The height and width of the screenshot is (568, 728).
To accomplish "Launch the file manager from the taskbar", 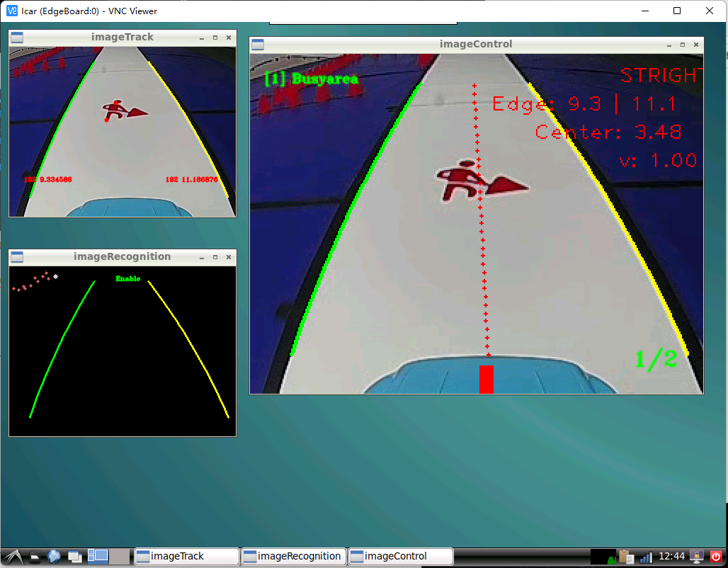I will coord(35,557).
